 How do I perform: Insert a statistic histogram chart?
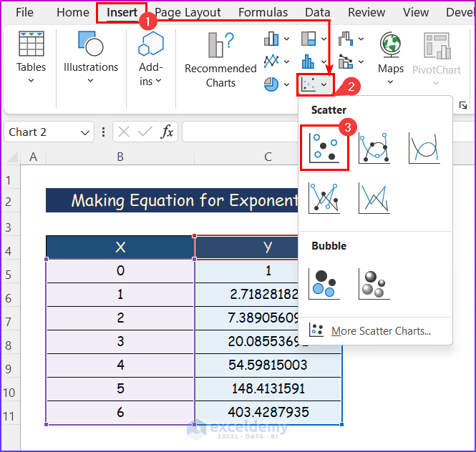(x=308, y=62)
